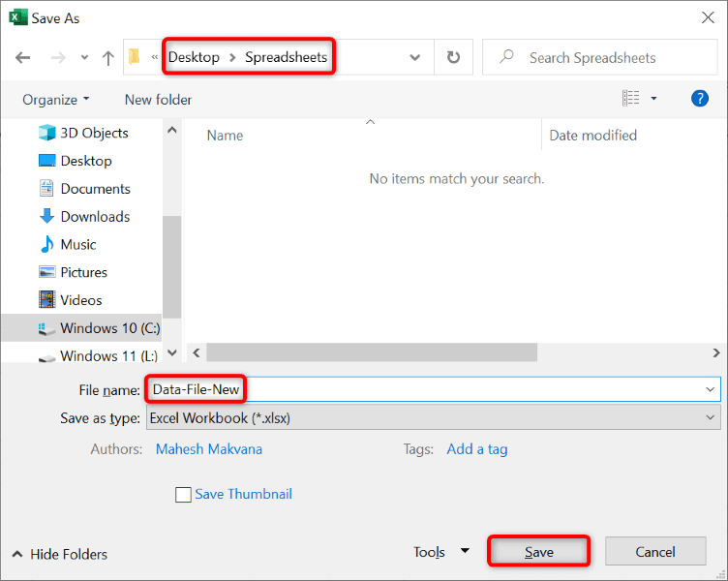728x581 pixels.
Task: Enable the Save Thumbnail checkbox
Action: (x=183, y=495)
